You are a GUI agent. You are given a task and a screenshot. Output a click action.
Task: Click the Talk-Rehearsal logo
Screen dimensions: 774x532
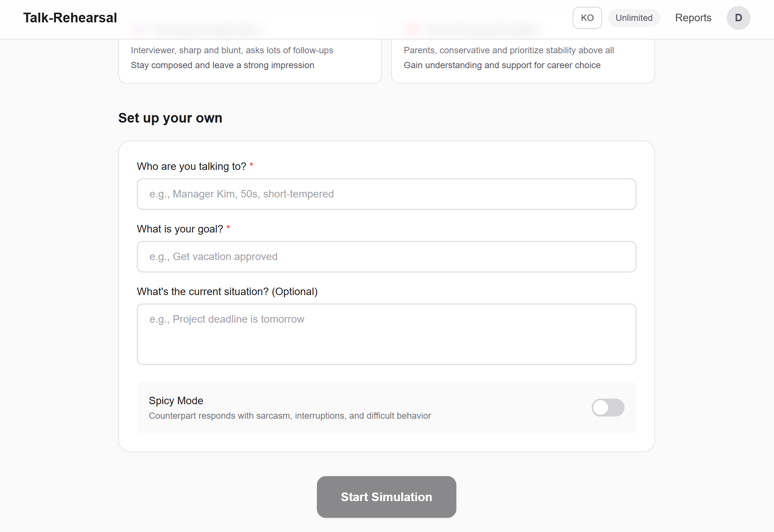click(70, 18)
